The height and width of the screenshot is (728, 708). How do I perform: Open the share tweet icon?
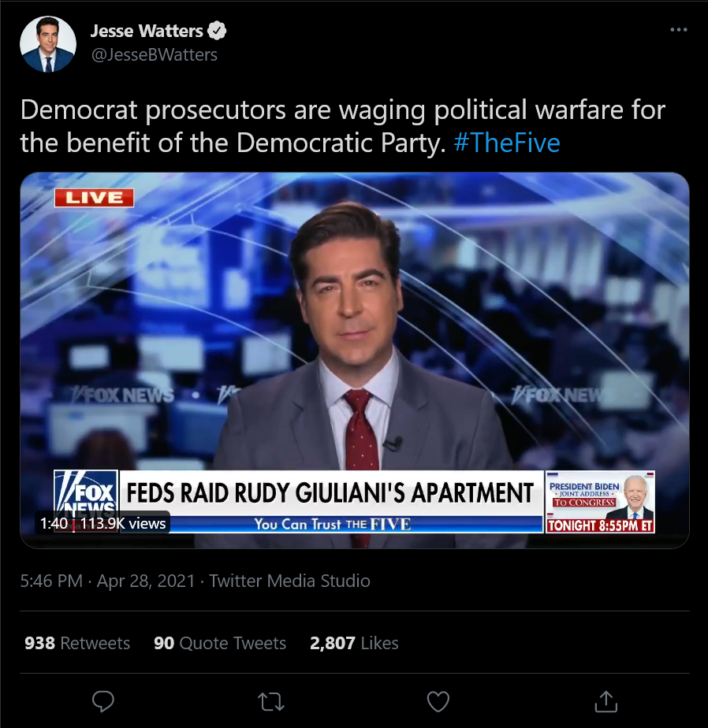point(606,701)
